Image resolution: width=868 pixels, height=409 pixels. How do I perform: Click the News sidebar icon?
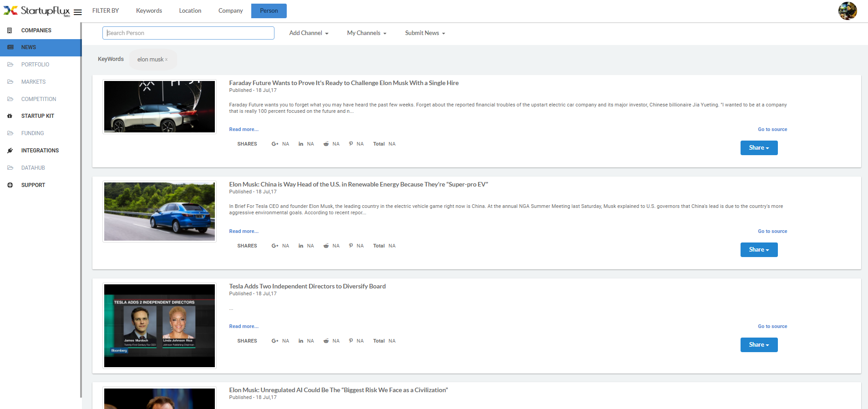(x=10, y=47)
